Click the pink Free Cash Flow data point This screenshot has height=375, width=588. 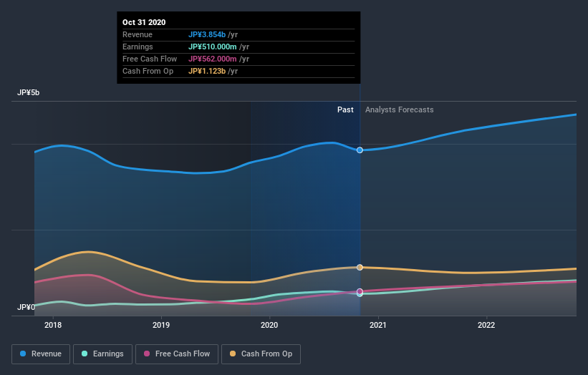(x=360, y=291)
